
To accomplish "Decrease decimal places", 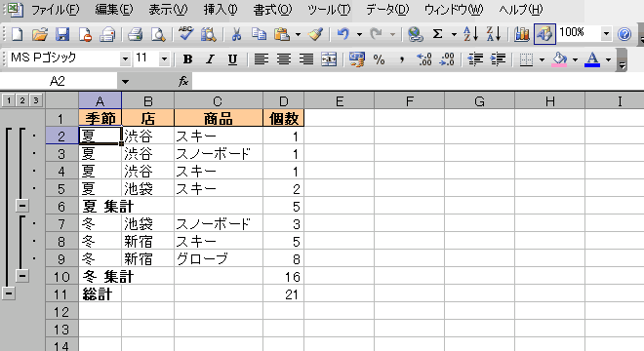I will click(x=447, y=59).
